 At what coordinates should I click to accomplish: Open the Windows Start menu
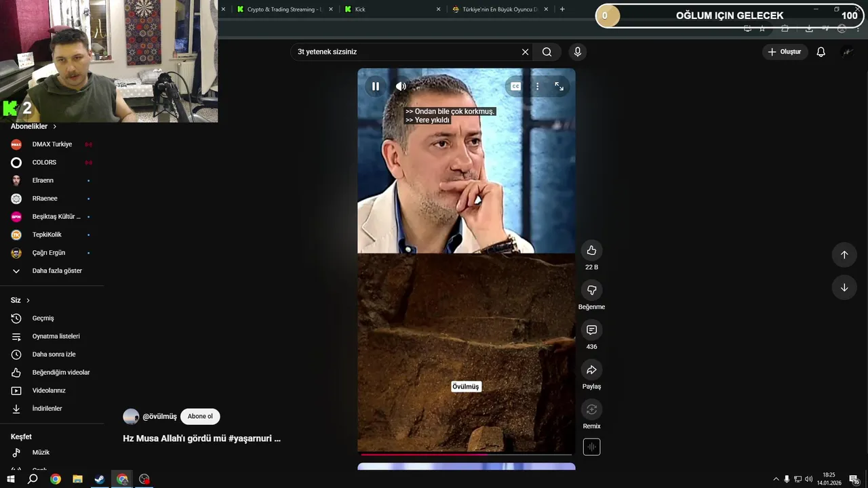(x=11, y=479)
